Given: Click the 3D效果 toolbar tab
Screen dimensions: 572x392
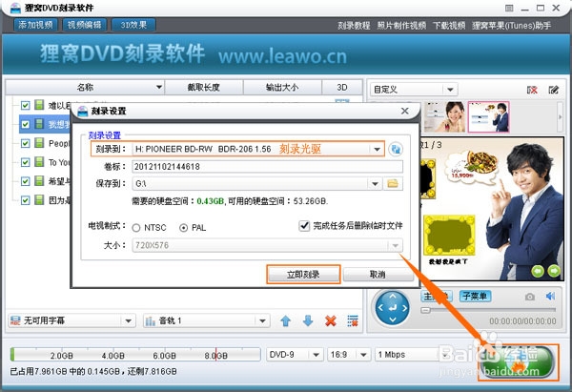Looking at the screenshot, I should tap(133, 25).
